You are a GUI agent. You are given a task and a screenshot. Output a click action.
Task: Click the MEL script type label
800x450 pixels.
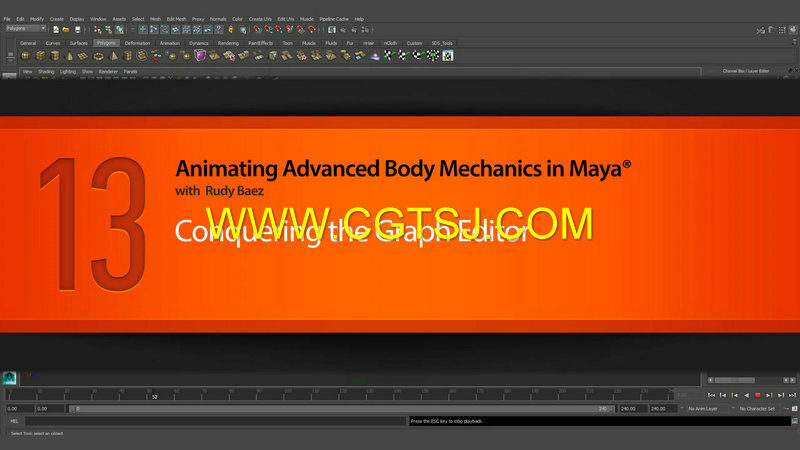click(x=14, y=421)
